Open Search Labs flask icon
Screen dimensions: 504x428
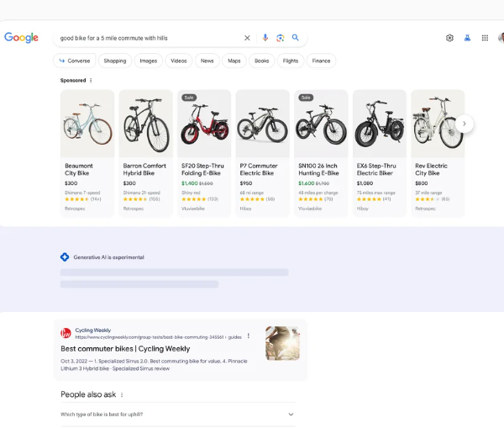pos(467,38)
